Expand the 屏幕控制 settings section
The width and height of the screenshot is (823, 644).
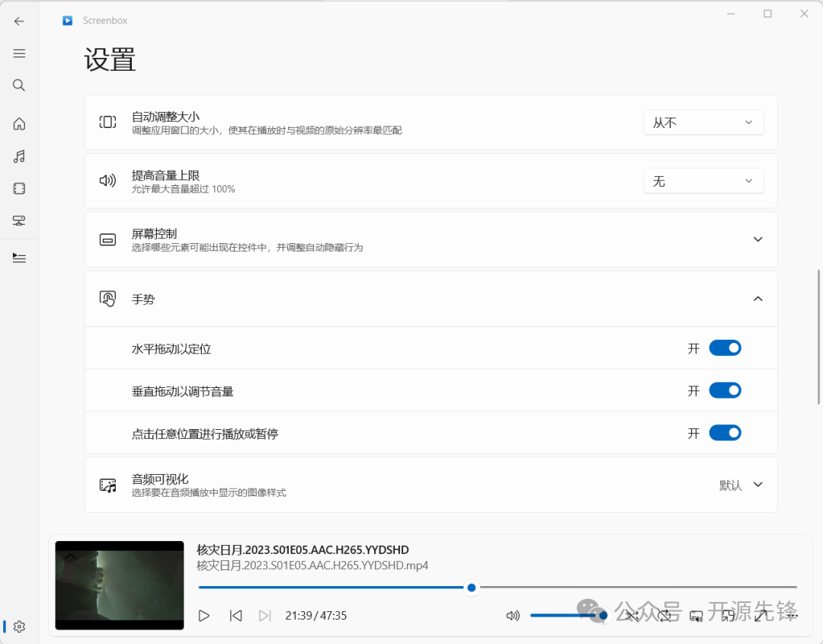pyautogui.click(x=758, y=239)
